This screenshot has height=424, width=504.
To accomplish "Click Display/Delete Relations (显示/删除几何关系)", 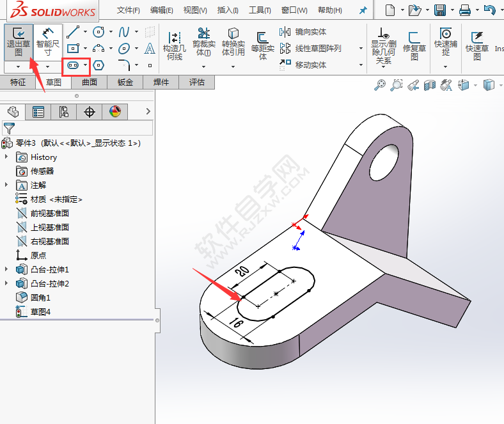I will (384, 45).
